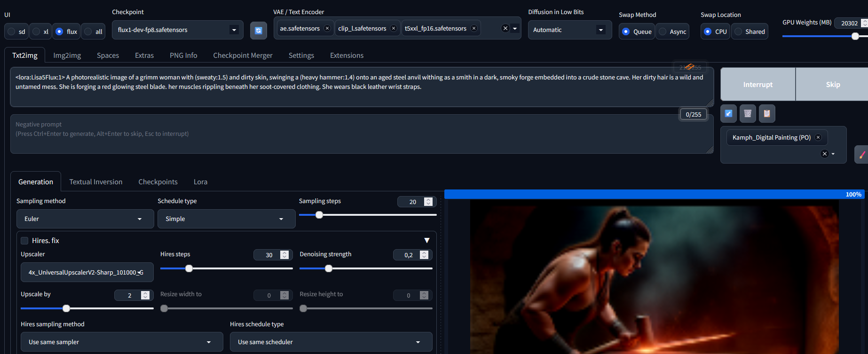Select the sd UI preset
868x354 pixels.
(16, 31)
